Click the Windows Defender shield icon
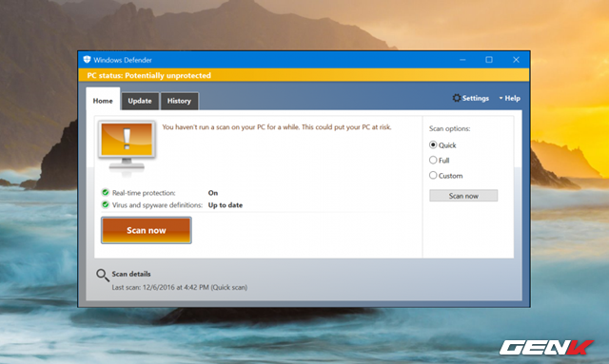The height and width of the screenshot is (364, 609). 87,59
